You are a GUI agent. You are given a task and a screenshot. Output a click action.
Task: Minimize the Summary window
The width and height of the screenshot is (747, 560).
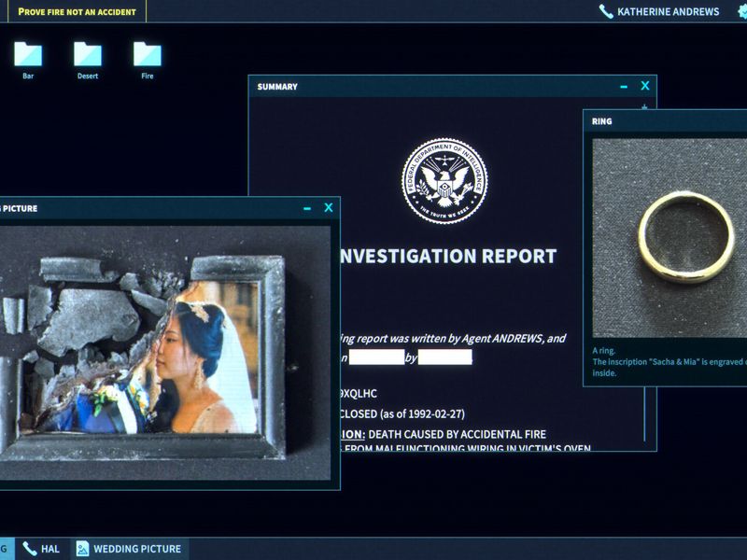click(624, 87)
